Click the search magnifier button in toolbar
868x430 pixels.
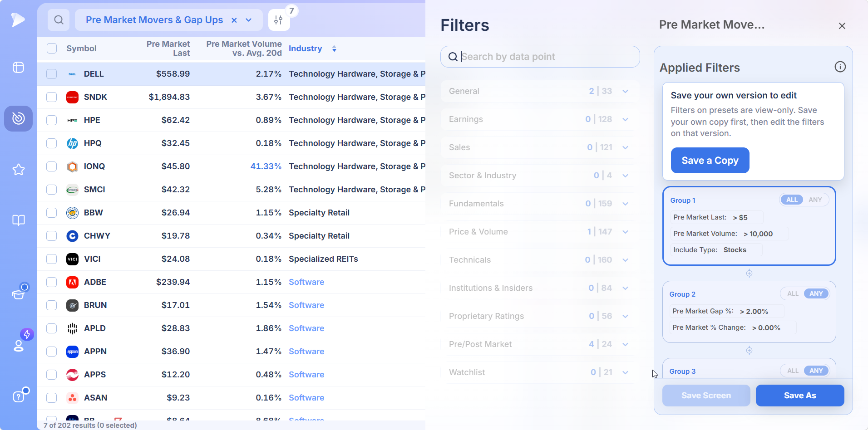59,20
